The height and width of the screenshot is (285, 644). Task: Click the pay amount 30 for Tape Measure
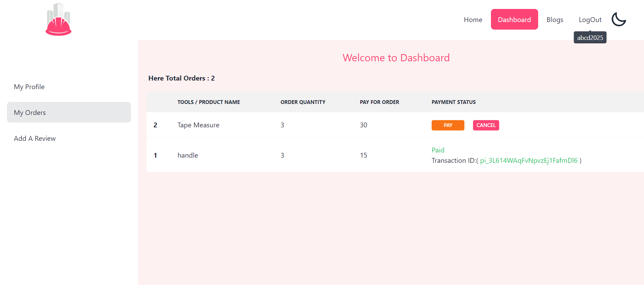tap(363, 125)
